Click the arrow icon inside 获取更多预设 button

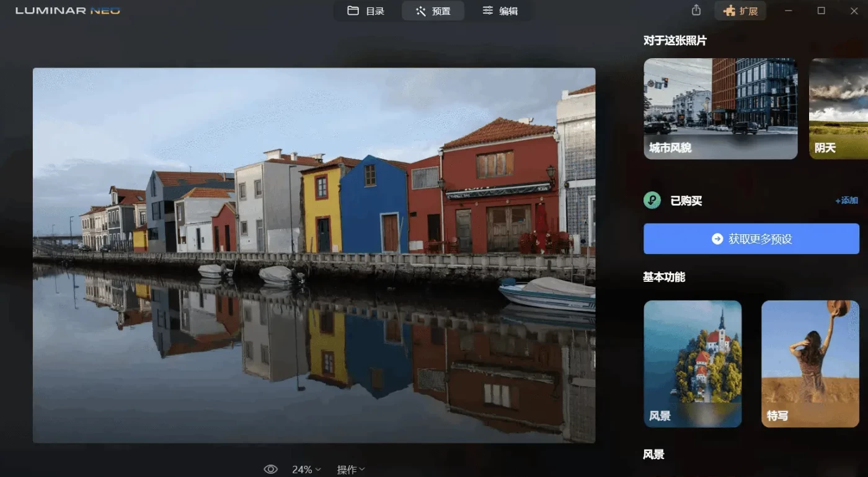coord(717,238)
